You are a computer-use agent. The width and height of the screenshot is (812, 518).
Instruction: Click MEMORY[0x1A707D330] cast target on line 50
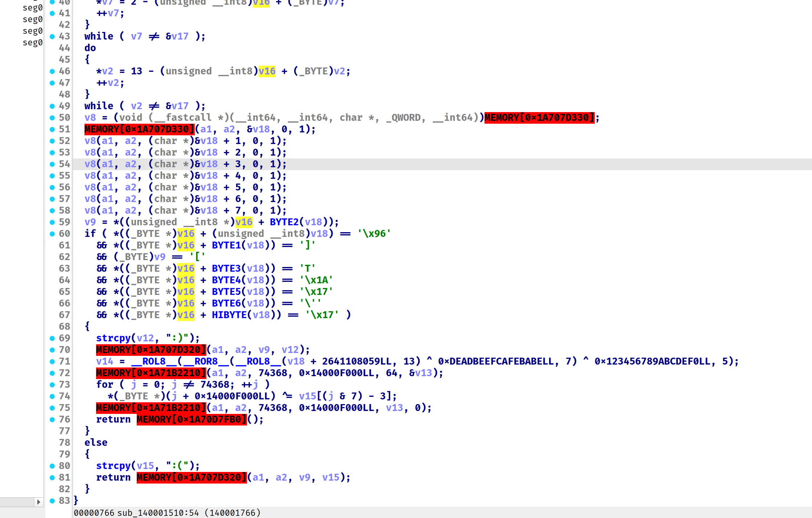coord(539,118)
